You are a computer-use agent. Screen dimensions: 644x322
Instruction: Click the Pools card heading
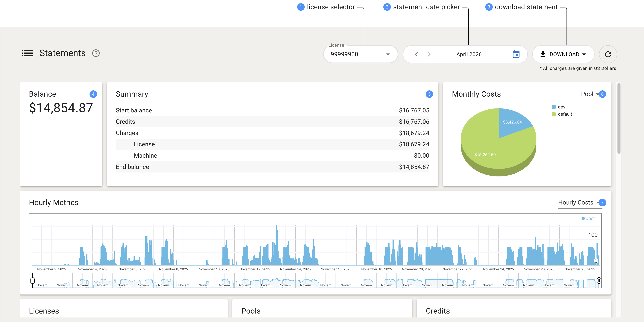[x=251, y=311]
